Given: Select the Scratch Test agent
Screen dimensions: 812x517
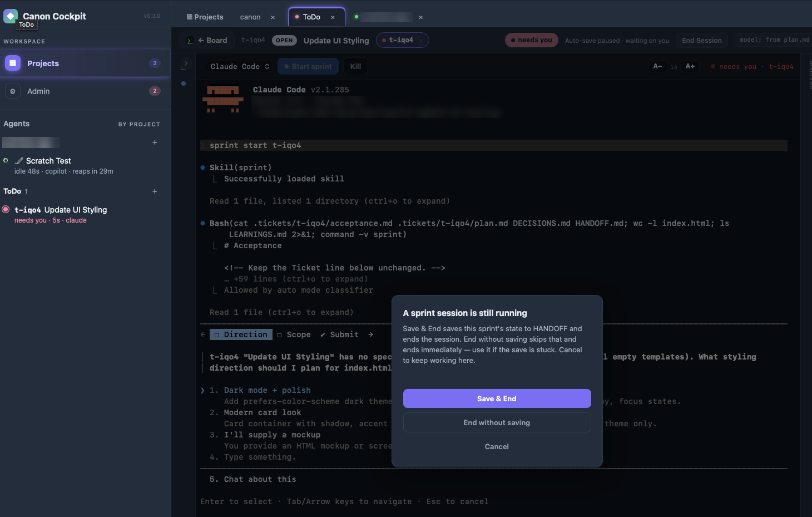Looking at the screenshot, I should [85, 166].
